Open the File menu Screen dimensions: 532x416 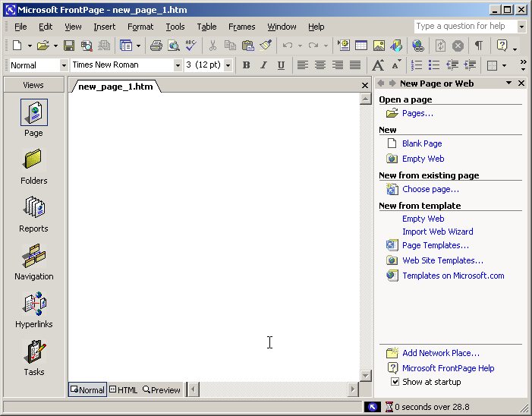tap(20, 27)
